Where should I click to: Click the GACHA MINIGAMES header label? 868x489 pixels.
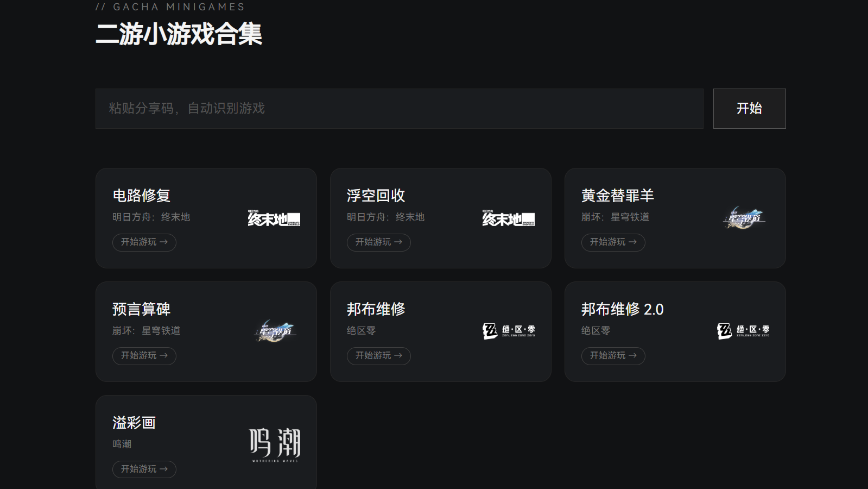(x=170, y=7)
